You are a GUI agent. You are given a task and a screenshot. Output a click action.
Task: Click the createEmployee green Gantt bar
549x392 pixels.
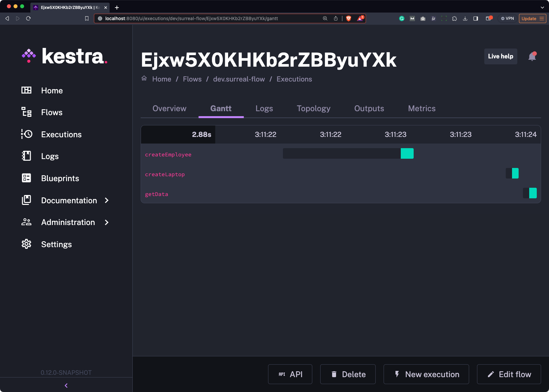pos(407,153)
